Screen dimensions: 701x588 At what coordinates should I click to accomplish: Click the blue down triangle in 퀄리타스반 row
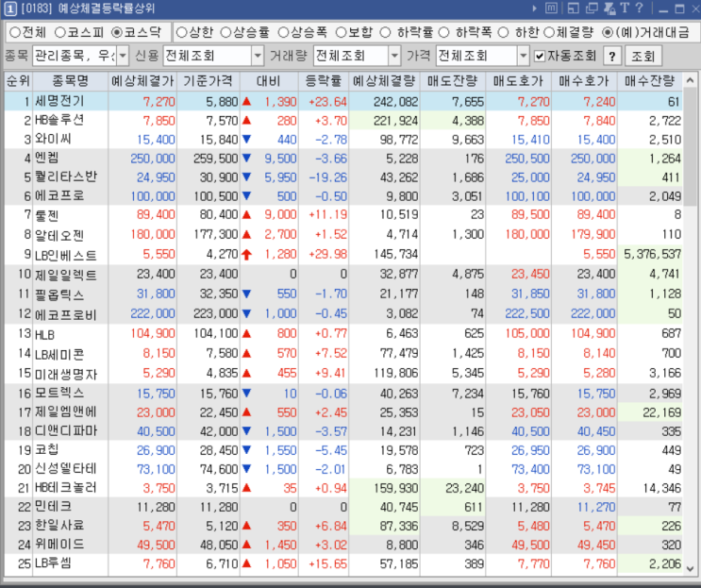tap(246, 177)
